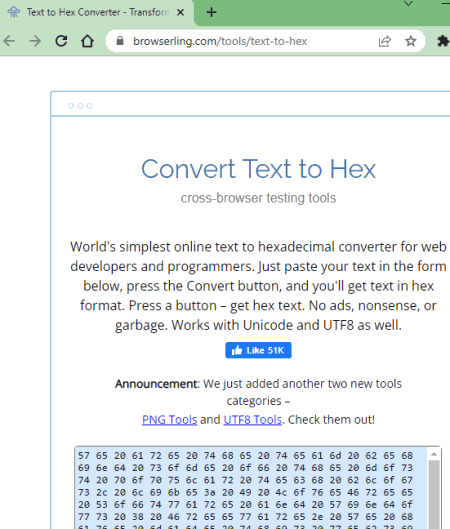Select the Text to Hex Converter tab
This screenshot has height=529, width=450.
pyautogui.click(x=97, y=13)
